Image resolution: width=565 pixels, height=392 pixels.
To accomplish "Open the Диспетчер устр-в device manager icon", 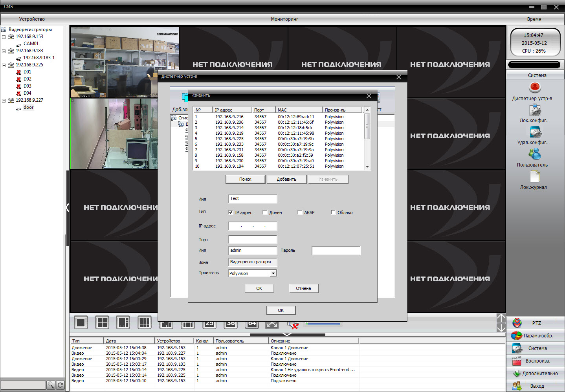I will pyautogui.click(x=535, y=87).
